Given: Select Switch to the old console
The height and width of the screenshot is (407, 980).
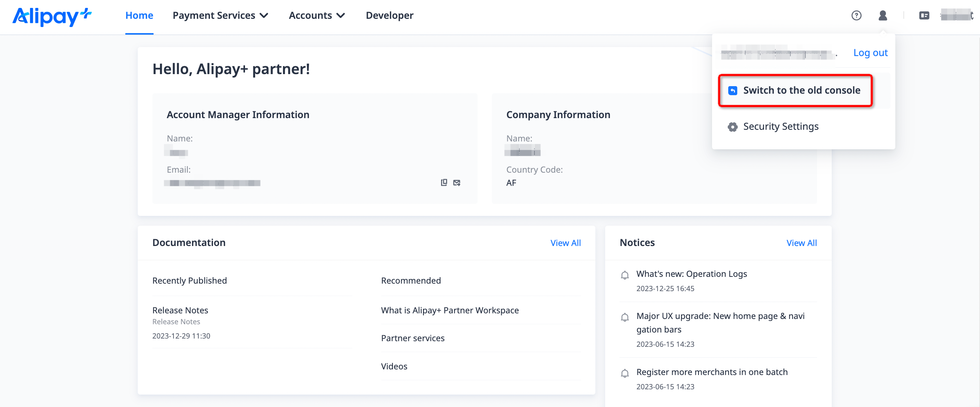Looking at the screenshot, I should tap(801, 91).
